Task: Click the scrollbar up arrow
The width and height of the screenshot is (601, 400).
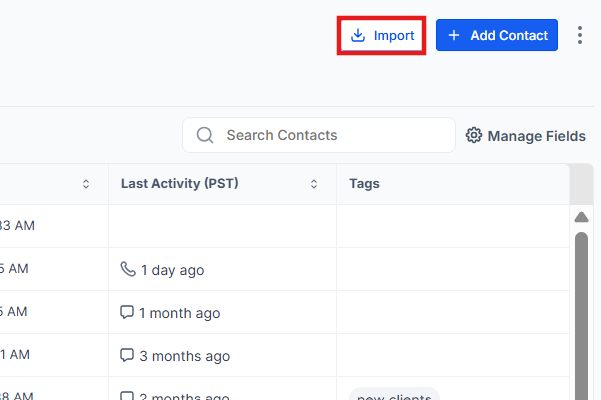Action: pyautogui.click(x=581, y=217)
